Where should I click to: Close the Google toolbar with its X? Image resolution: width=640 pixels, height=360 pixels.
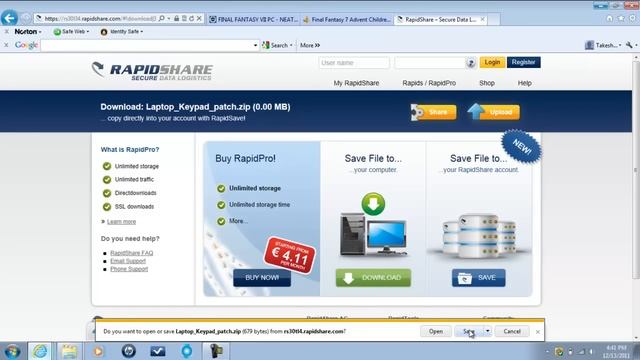pos(6,45)
